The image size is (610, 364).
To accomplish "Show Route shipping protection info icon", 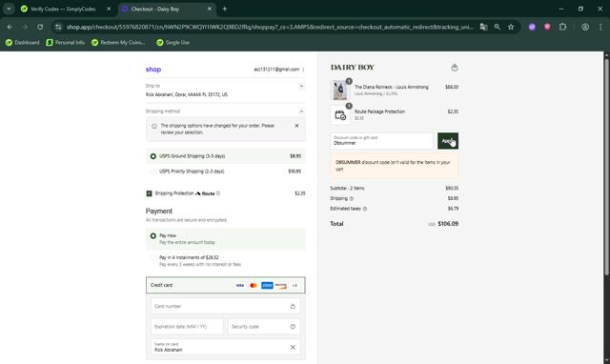I will pyautogui.click(x=218, y=193).
